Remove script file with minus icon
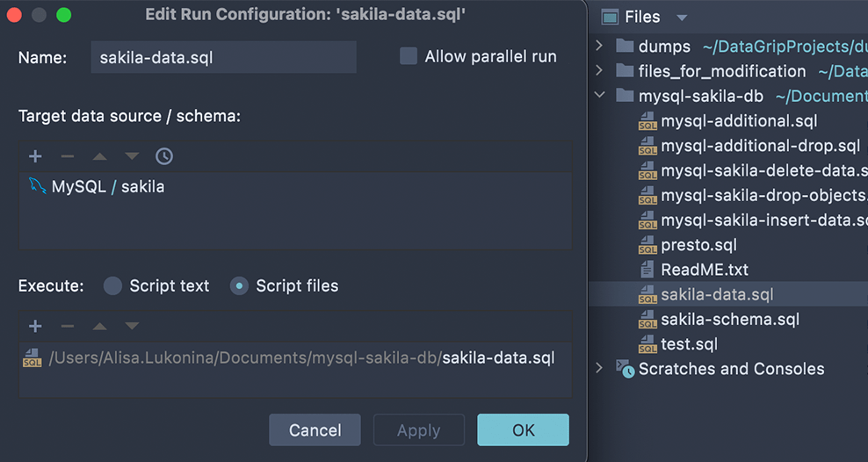Screen dimensions: 868x462 pos(68,326)
